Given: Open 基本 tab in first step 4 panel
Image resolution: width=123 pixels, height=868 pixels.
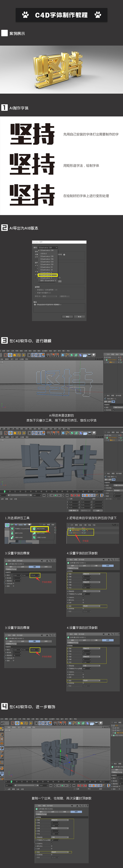Looking at the screenshot, I should 73,566.
